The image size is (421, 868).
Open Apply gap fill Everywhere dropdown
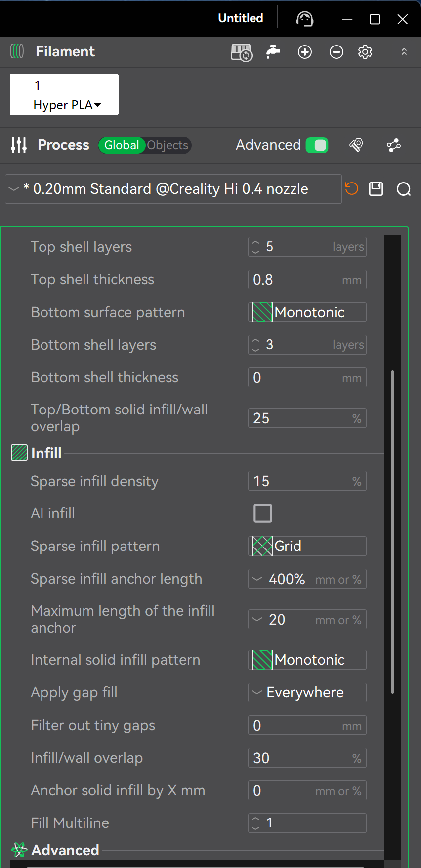point(307,692)
